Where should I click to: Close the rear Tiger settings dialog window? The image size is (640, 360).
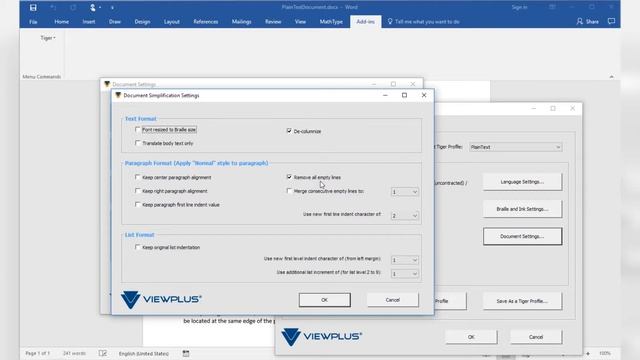point(573,108)
